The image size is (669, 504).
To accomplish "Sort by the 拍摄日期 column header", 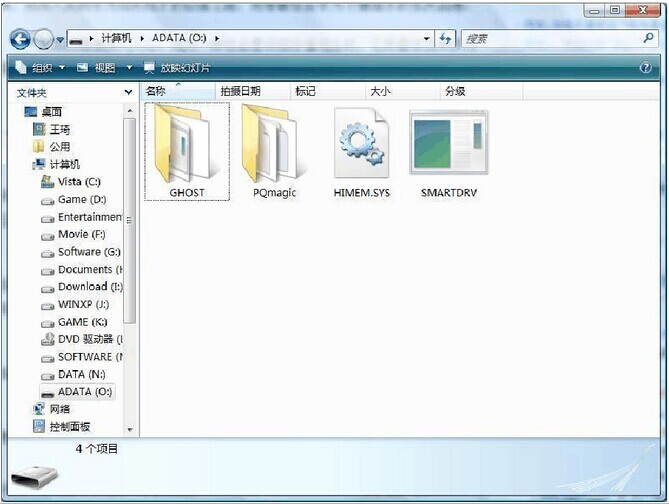I will pyautogui.click(x=253, y=91).
